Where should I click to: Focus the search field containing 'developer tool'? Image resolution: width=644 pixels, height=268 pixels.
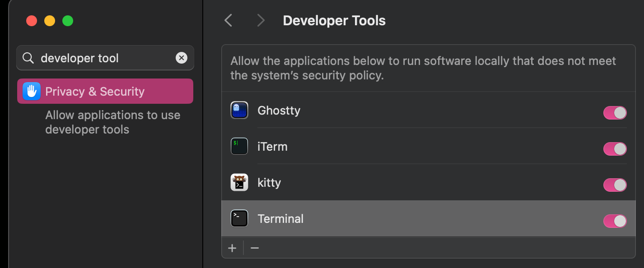pyautogui.click(x=105, y=58)
